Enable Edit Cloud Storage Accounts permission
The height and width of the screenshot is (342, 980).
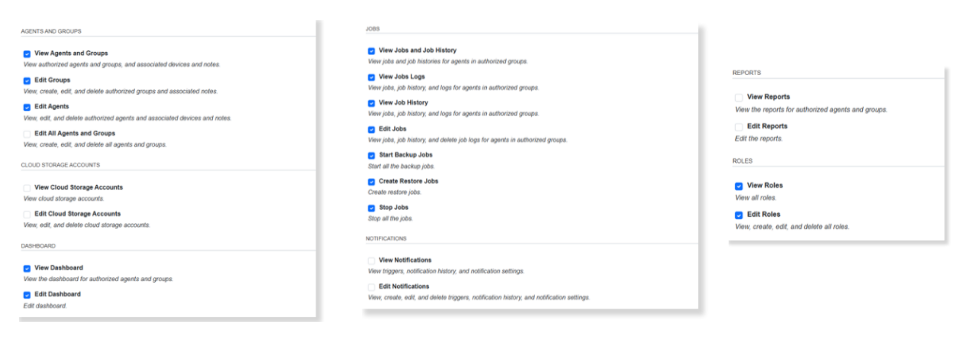pyautogui.click(x=27, y=214)
